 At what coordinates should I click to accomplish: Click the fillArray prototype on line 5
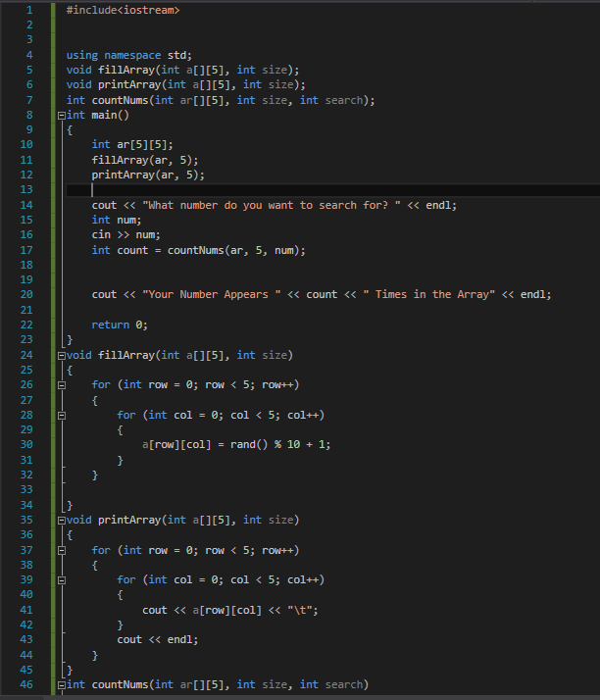pos(182,70)
